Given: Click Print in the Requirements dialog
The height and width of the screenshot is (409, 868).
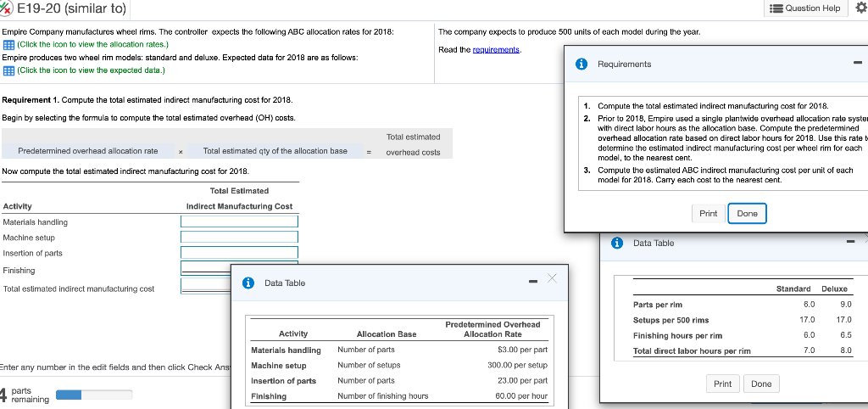Looking at the screenshot, I should pyautogui.click(x=708, y=213).
